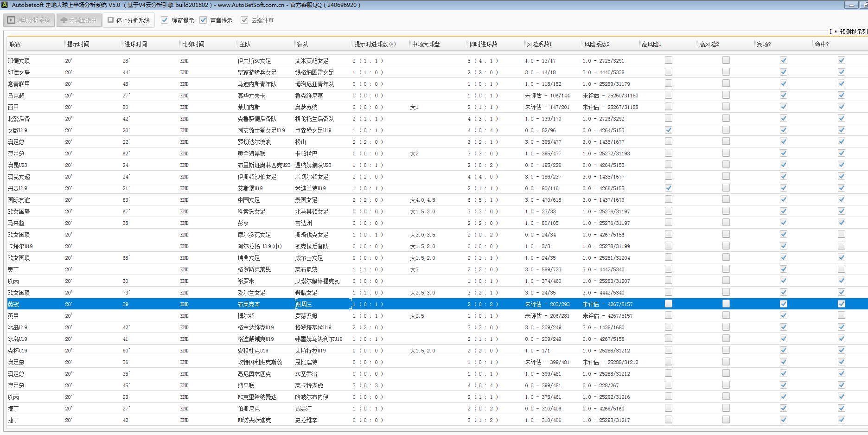Select the 主队 column header
The height and width of the screenshot is (435, 868).
click(x=245, y=45)
